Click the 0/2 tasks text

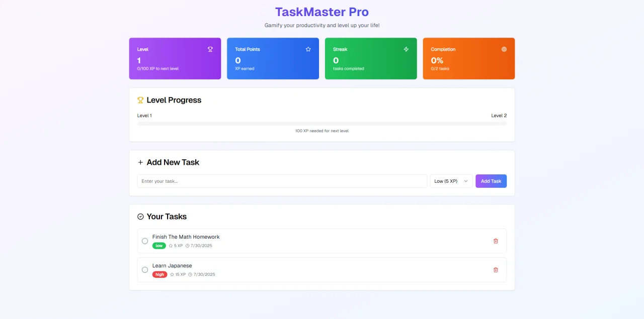(440, 68)
